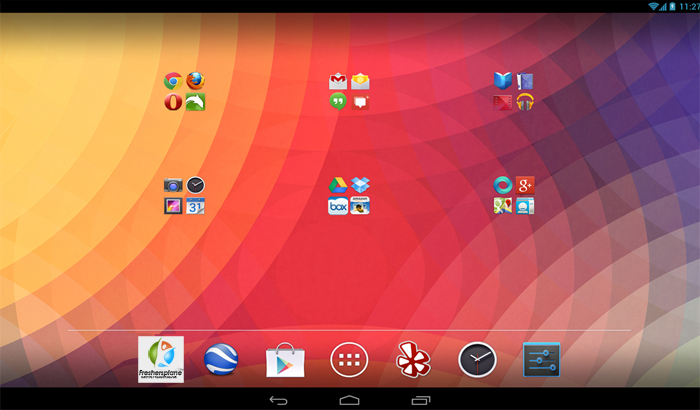The height and width of the screenshot is (410, 700).
Task: Tap the Back navigation button
Action: [x=279, y=400]
